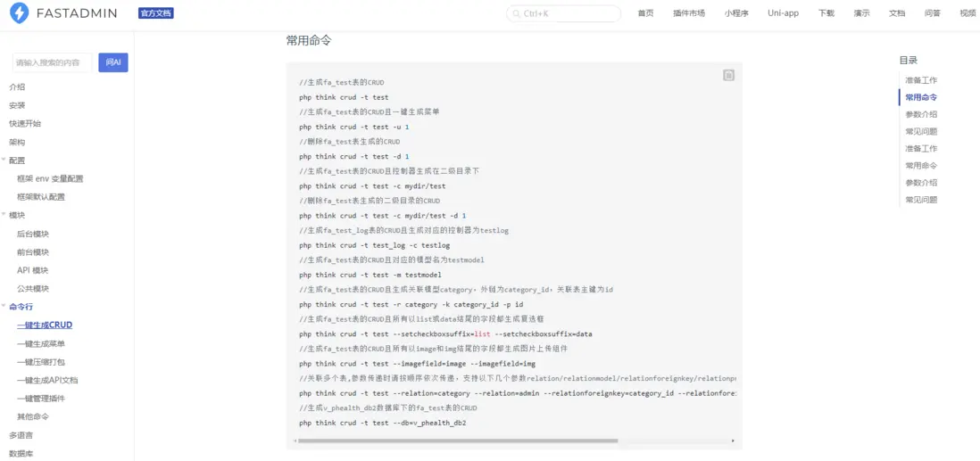Viewport: 980px width, 461px height.
Task: Jump to first 常见问题 in 目录
Action: [920, 132]
